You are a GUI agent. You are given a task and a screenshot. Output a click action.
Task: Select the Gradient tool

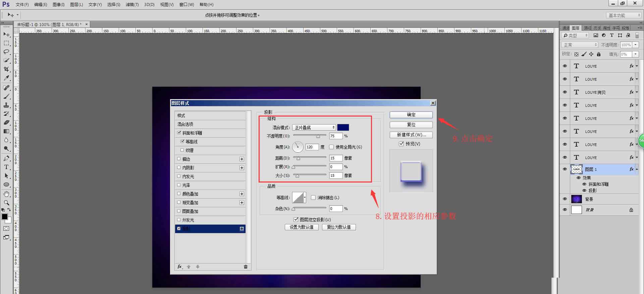pos(6,131)
